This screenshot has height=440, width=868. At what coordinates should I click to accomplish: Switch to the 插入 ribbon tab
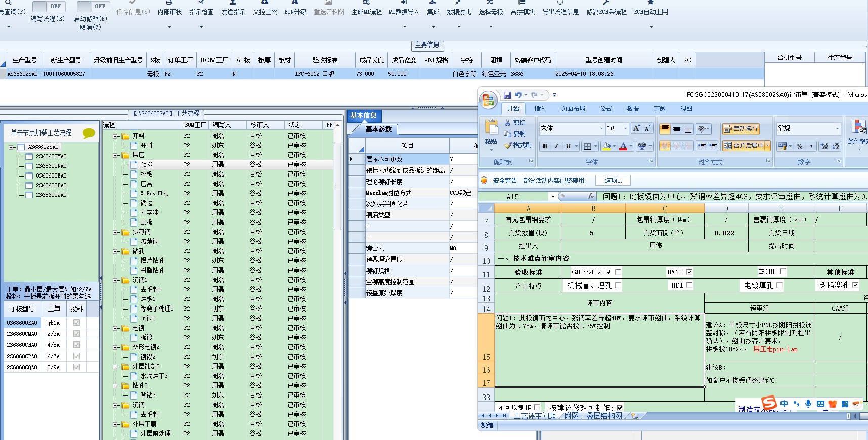540,109
